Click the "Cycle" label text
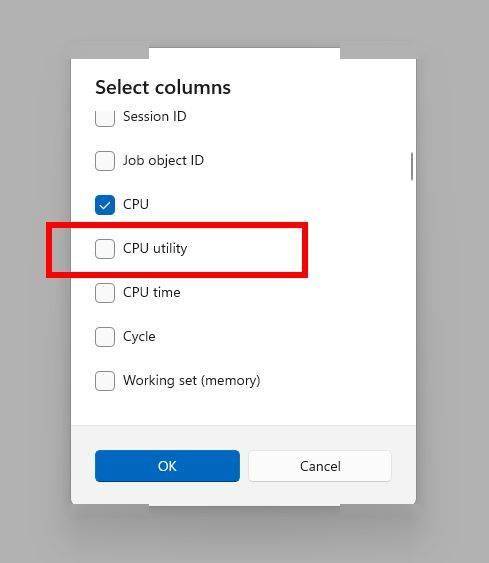The height and width of the screenshot is (563, 489). point(139,336)
